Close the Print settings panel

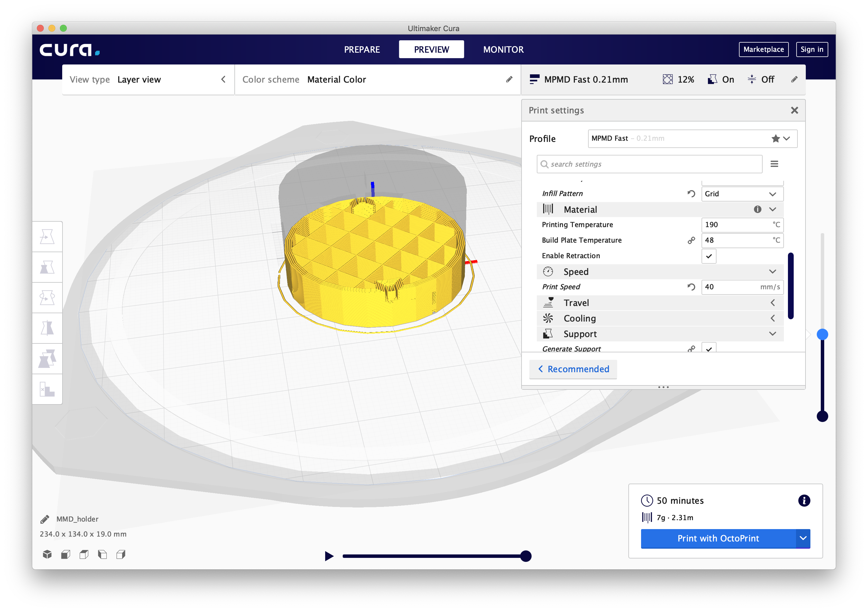794,110
